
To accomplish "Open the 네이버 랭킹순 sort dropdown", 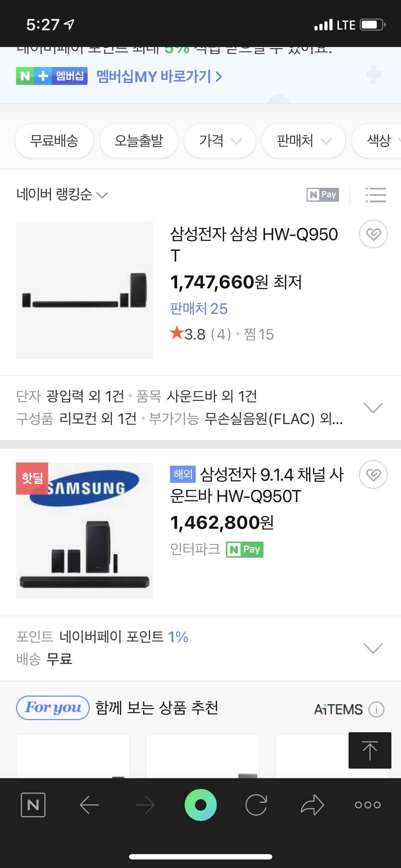I will pos(62,195).
